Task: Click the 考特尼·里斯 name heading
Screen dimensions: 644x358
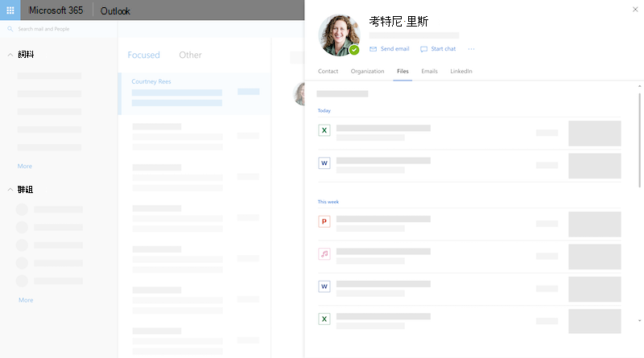Action: coord(398,22)
